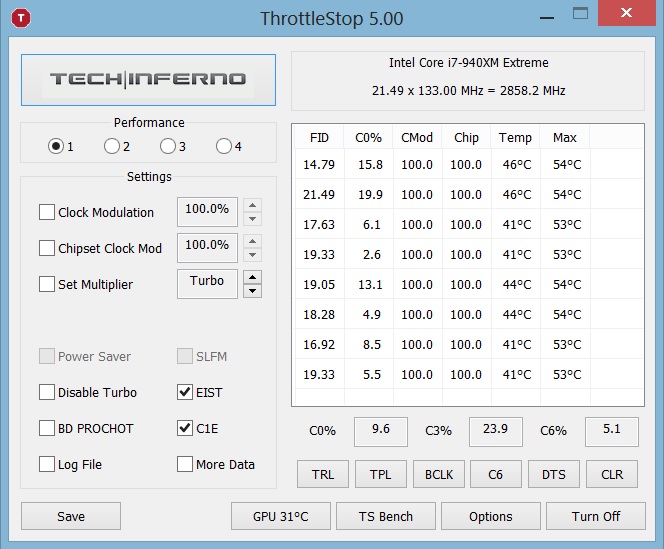Image resolution: width=664 pixels, height=549 pixels.
Task: Click the Chipset Clock Mod 100.0% value field
Action: point(207,248)
